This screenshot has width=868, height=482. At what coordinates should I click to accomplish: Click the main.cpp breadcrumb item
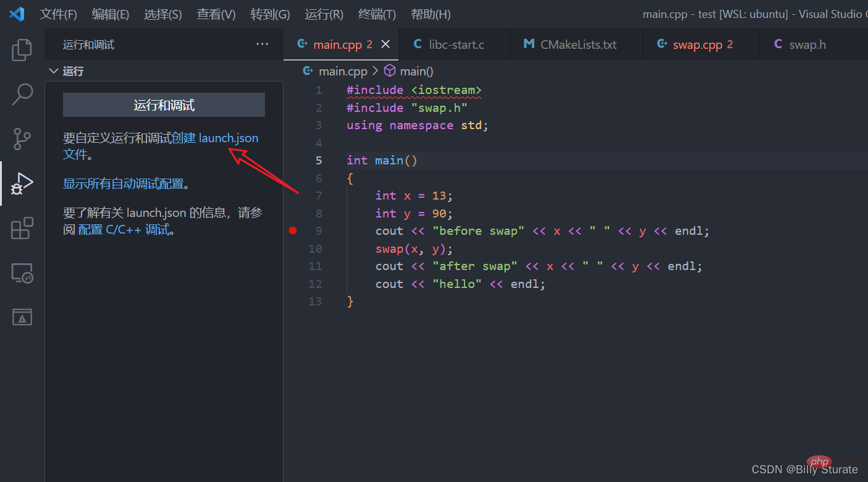pyautogui.click(x=342, y=71)
